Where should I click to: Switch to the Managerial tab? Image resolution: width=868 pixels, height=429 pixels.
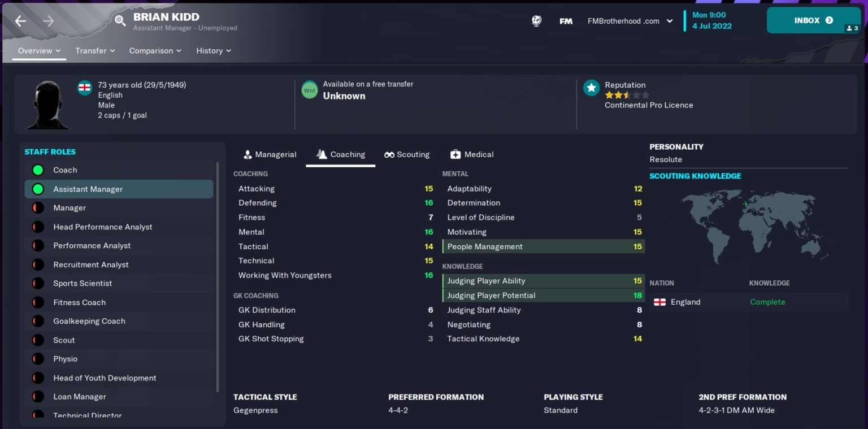point(270,154)
